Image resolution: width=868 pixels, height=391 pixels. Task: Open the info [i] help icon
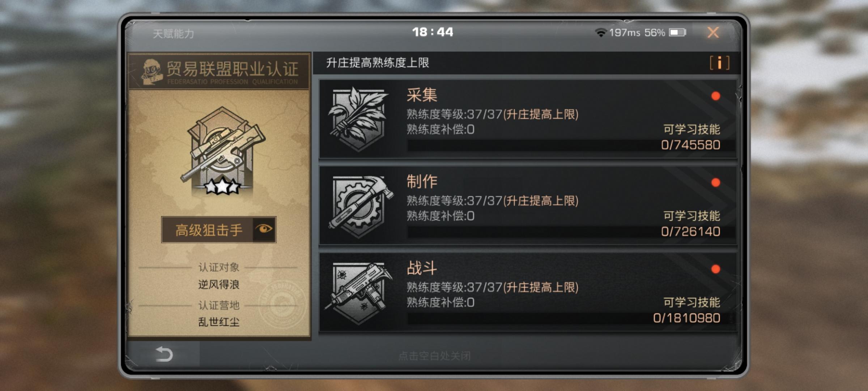(719, 63)
